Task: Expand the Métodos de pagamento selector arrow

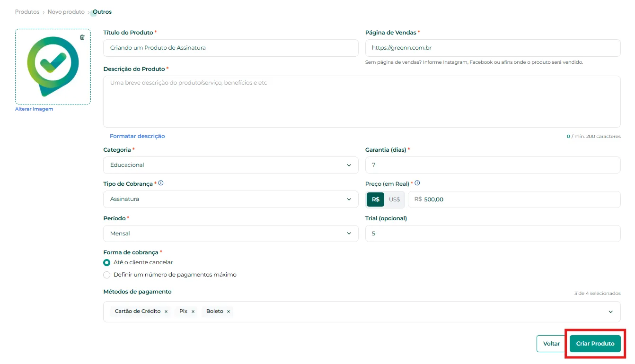Action: point(611,312)
